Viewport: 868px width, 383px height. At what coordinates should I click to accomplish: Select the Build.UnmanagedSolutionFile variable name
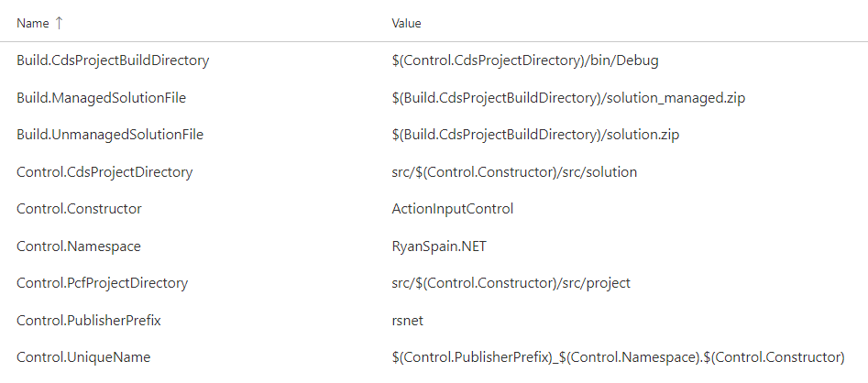(110, 135)
